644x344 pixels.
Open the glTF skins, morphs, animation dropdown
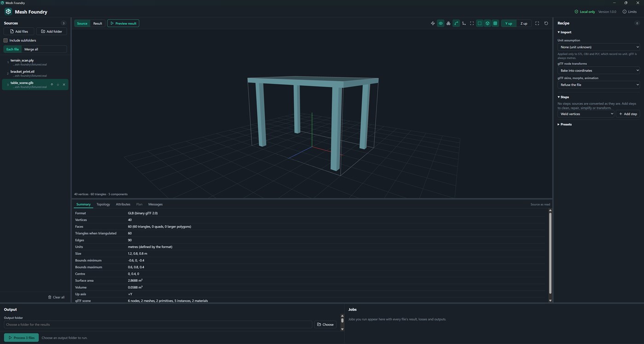click(599, 85)
